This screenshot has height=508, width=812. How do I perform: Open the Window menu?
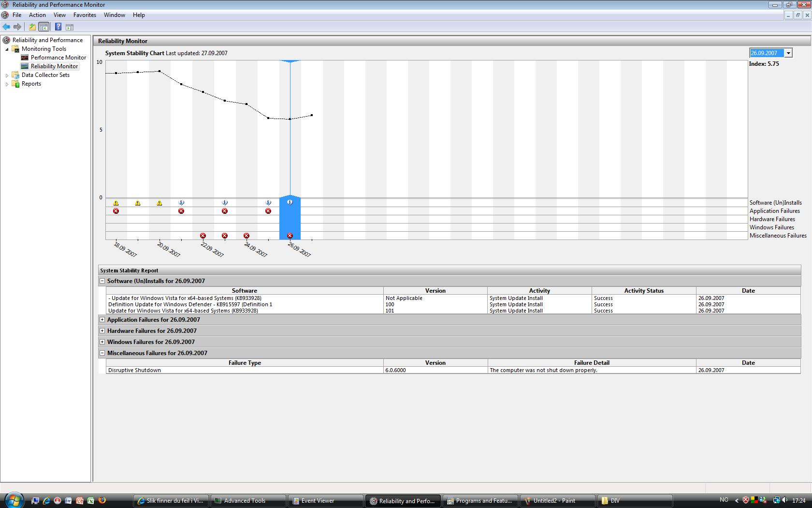pos(115,15)
